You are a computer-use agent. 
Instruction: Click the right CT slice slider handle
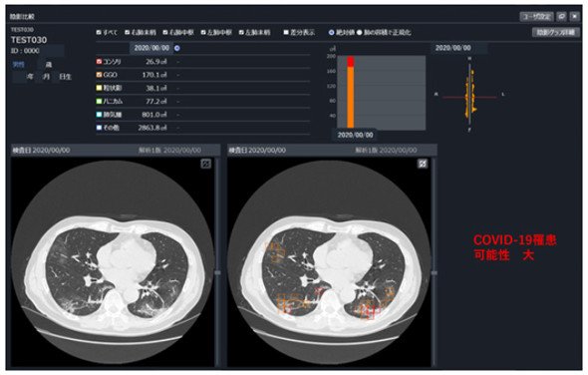pyautogui.click(x=435, y=273)
